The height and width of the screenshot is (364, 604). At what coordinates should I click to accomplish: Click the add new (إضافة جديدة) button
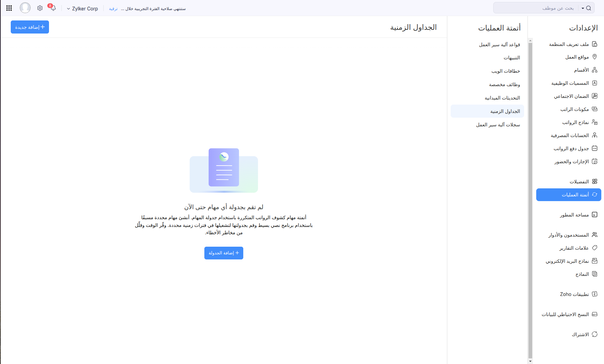tap(30, 27)
